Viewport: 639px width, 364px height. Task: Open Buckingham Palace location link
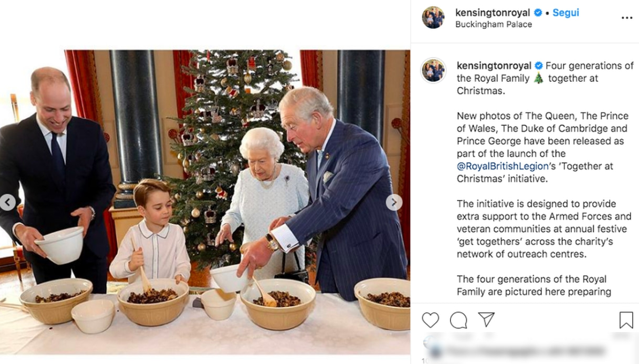[494, 25]
